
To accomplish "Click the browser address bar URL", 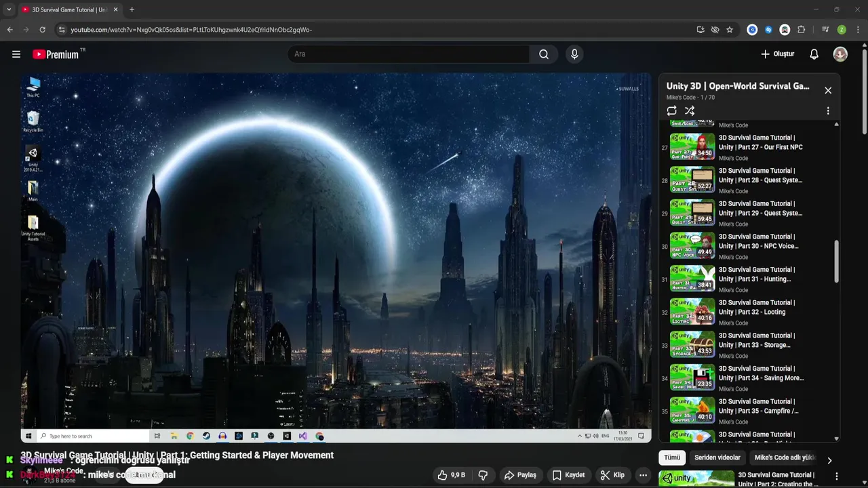I will click(191, 30).
